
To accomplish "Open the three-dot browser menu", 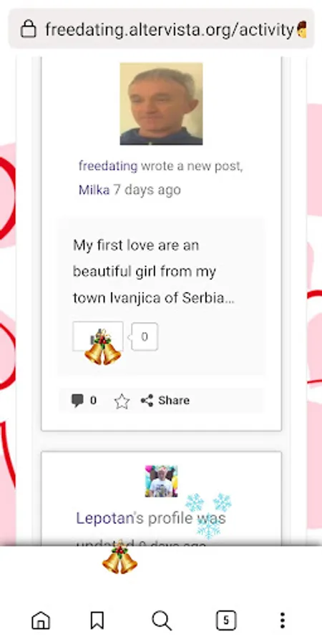I will click(282, 620).
